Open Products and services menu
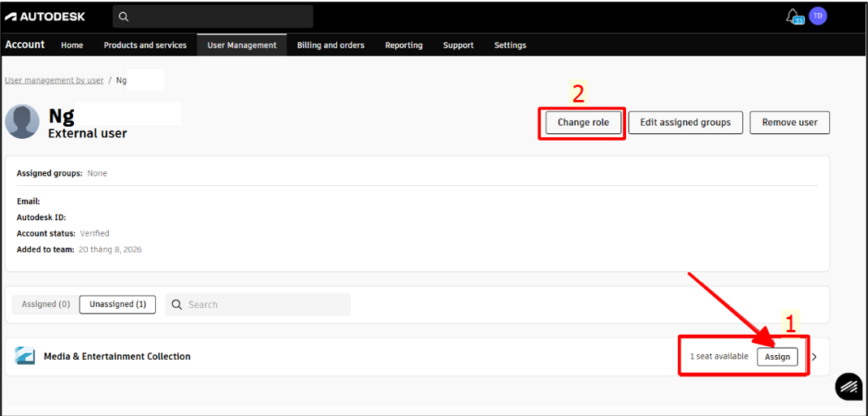 click(145, 45)
